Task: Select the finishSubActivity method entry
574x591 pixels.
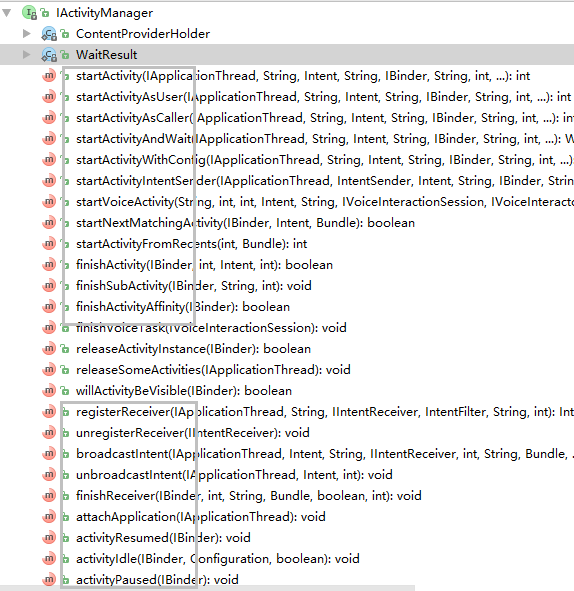Action: tap(194, 286)
